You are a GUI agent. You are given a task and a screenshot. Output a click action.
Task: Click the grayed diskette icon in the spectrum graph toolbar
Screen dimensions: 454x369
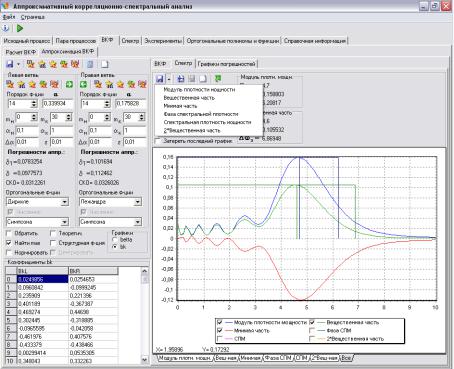(192, 79)
